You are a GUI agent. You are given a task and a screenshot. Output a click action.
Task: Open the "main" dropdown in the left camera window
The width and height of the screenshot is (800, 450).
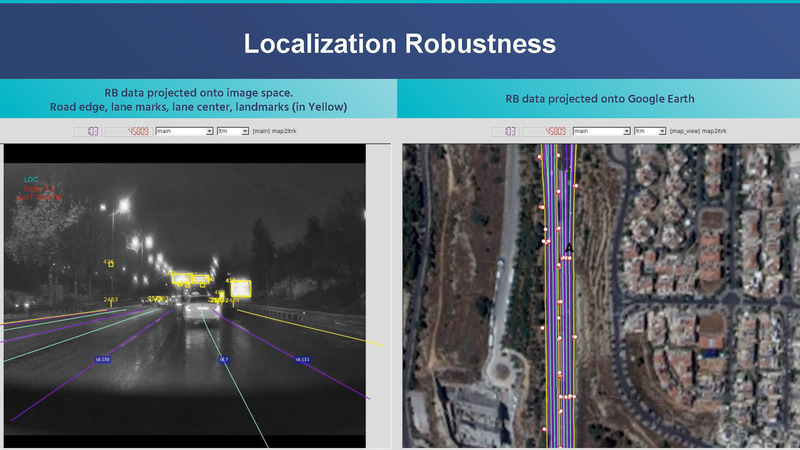coord(184,131)
